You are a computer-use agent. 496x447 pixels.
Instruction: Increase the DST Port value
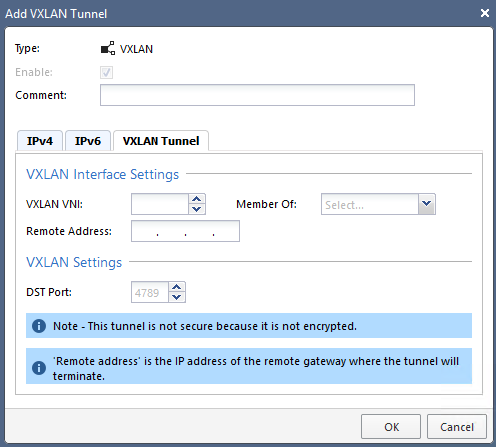[x=177, y=287]
